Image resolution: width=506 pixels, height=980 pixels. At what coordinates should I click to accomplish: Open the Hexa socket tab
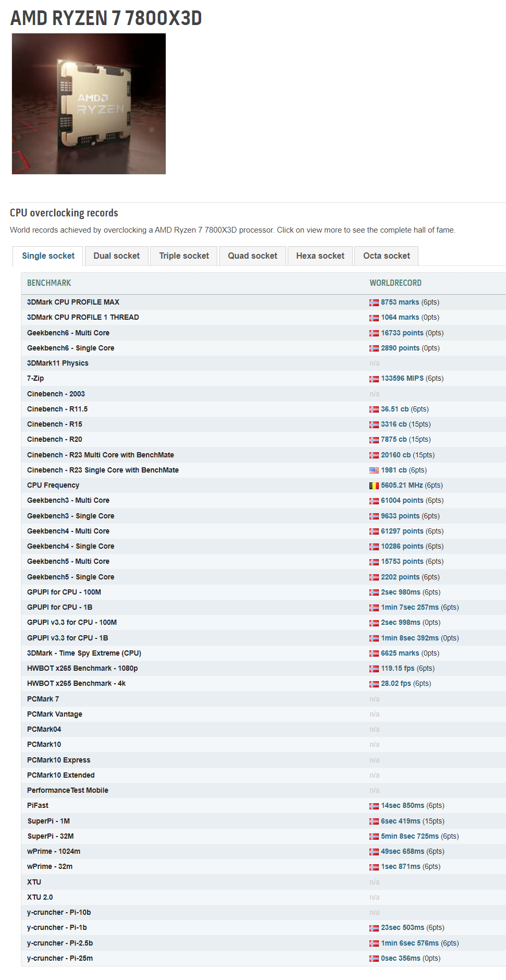320,256
